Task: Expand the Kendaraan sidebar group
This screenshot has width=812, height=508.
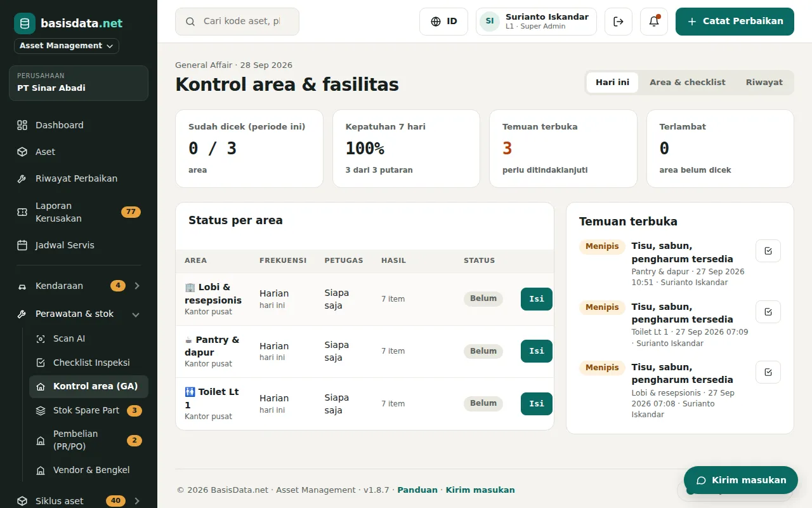Action: (79, 286)
